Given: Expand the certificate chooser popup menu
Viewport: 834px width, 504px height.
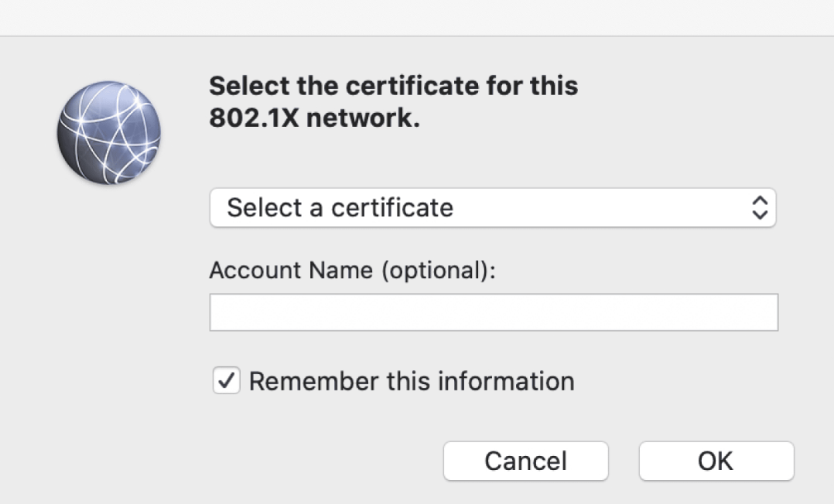Looking at the screenshot, I should 493,207.
